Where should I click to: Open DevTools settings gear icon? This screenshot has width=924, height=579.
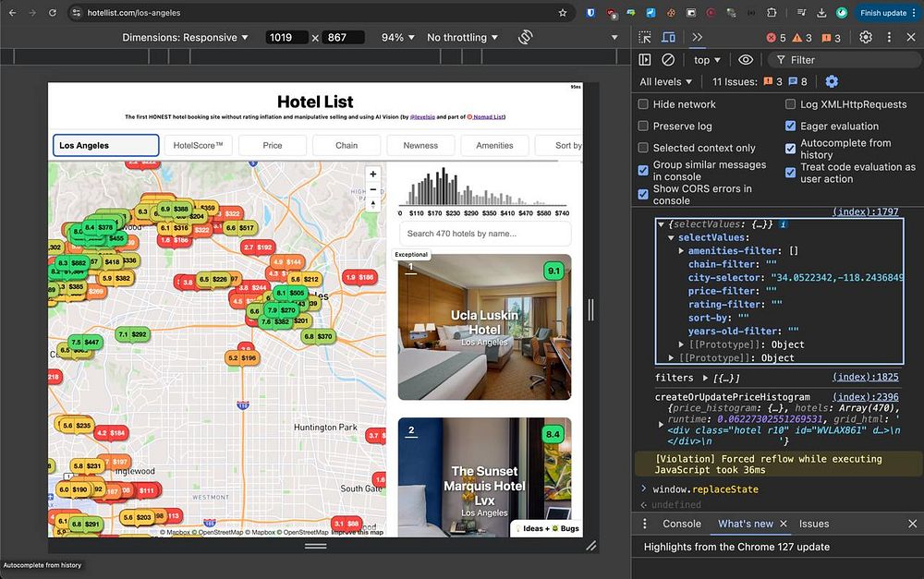click(x=866, y=37)
